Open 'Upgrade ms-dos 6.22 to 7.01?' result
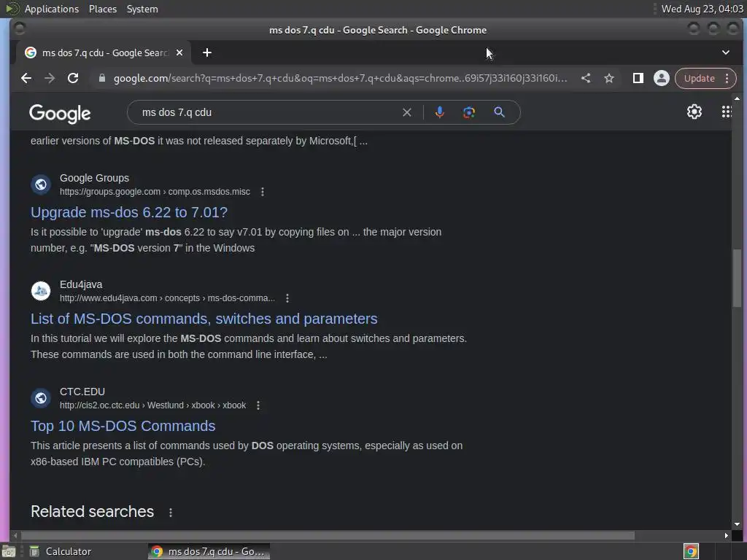 129,212
